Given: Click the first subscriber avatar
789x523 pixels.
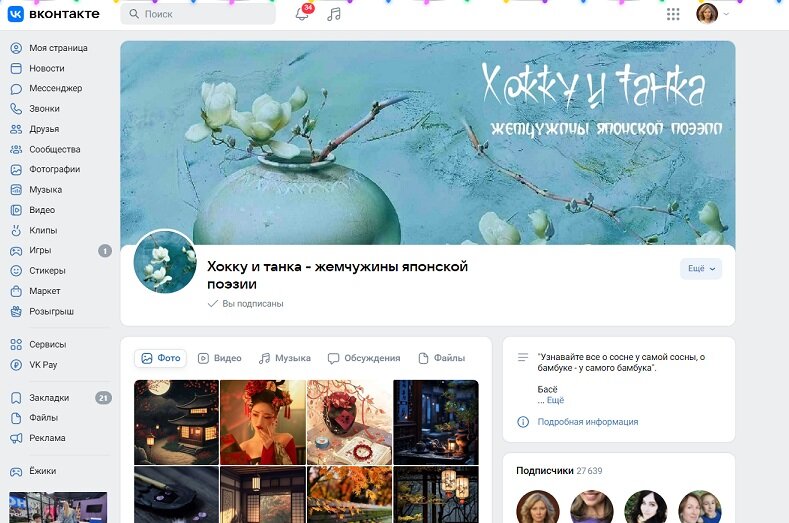Looking at the screenshot, I should (537, 507).
